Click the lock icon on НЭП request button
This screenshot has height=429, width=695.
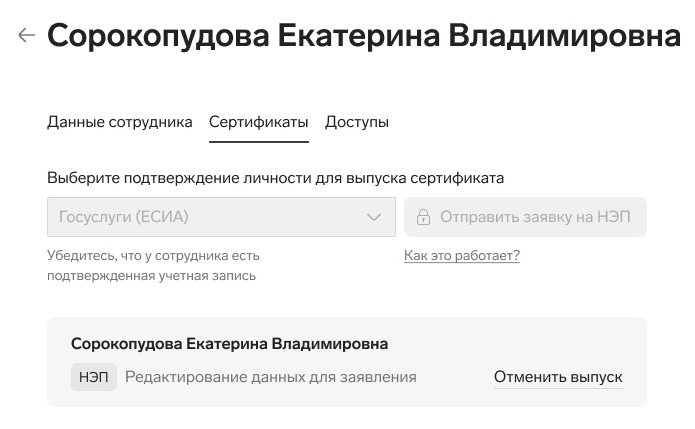(x=423, y=217)
